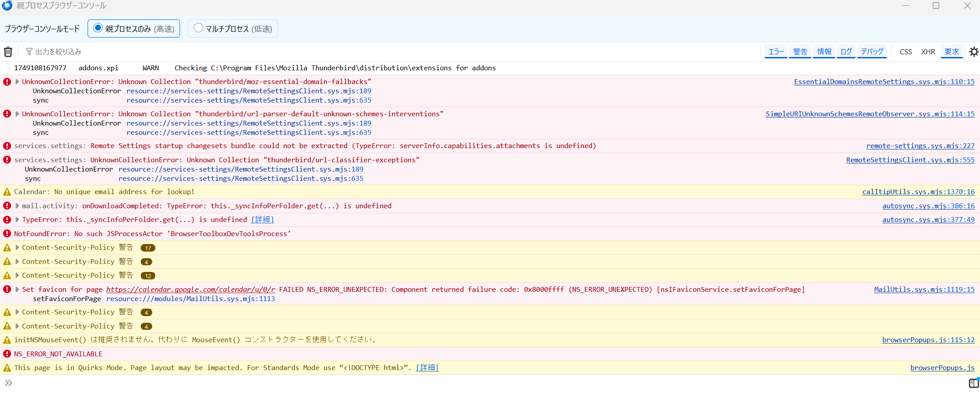Toggle the split console sidebar icon
Image resolution: width=980 pixels, height=401 pixels.
973,383
